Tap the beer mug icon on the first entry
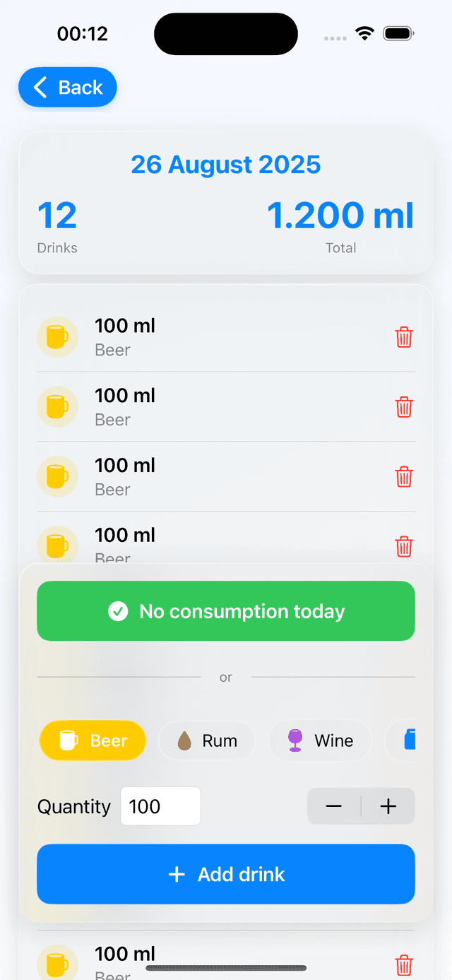The image size is (452, 980). pyautogui.click(x=57, y=337)
